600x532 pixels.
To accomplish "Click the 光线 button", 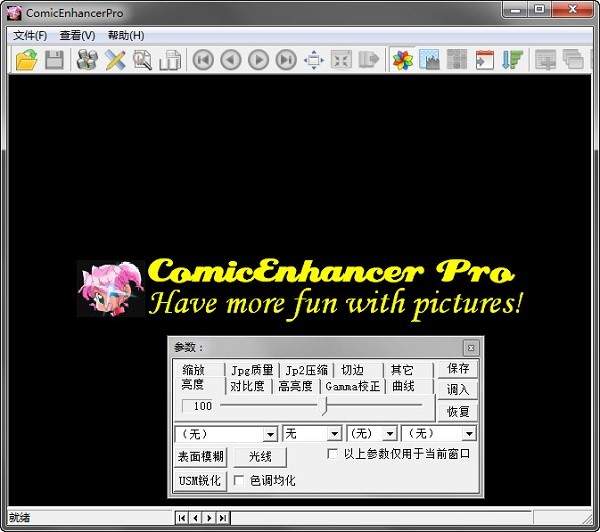I will click(260, 457).
